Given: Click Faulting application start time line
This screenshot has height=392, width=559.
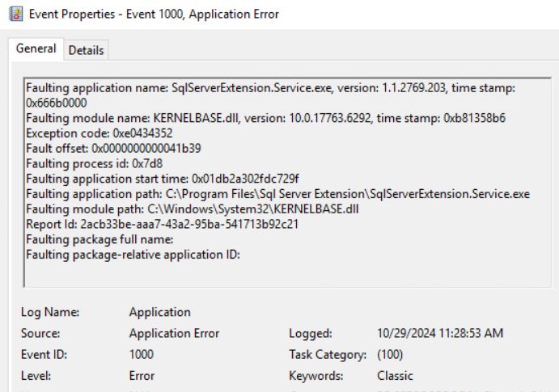Looking at the screenshot, I should click(x=163, y=179).
